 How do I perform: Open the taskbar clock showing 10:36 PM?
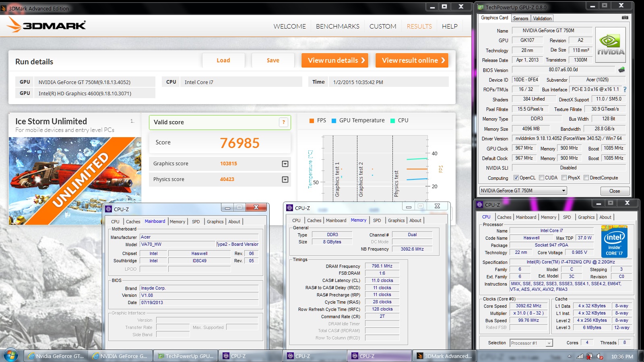pyautogui.click(x=622, y=356)
